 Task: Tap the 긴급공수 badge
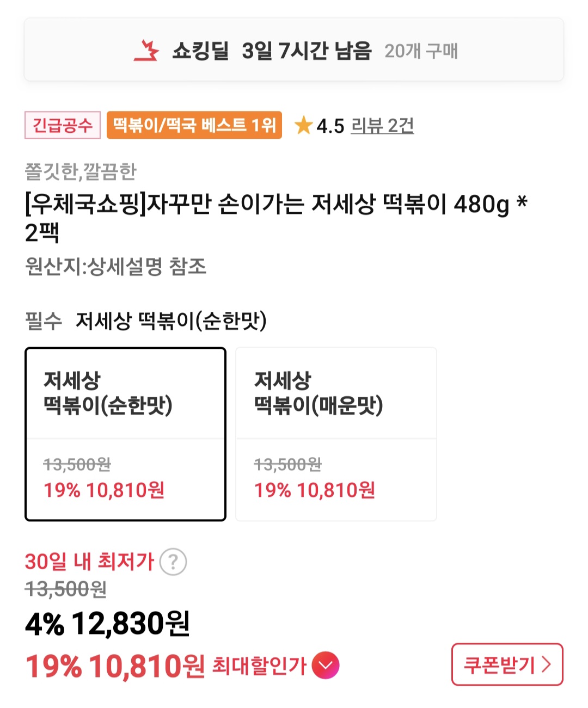[x=63, y=125]
